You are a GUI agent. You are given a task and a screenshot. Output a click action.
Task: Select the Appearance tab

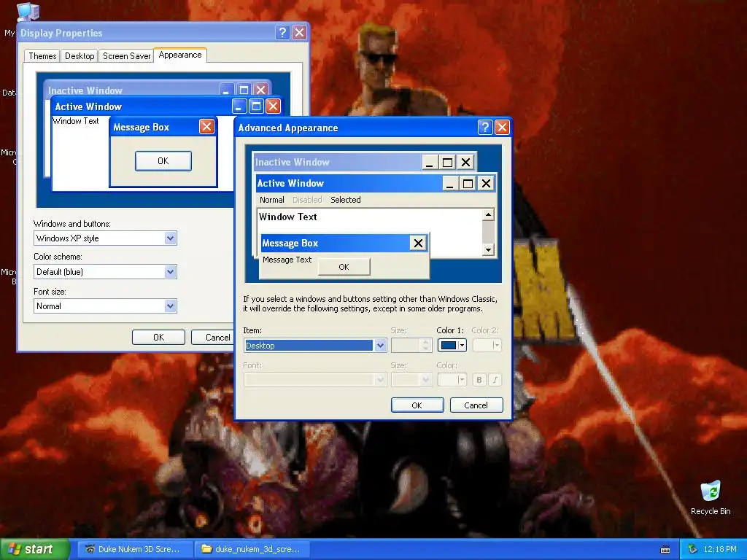point(180,55)
